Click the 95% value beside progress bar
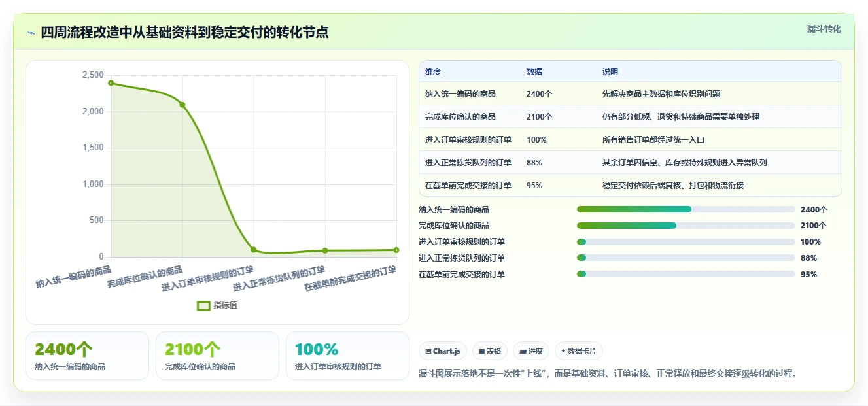Viewport: 868px width, 406px height. 808,275
